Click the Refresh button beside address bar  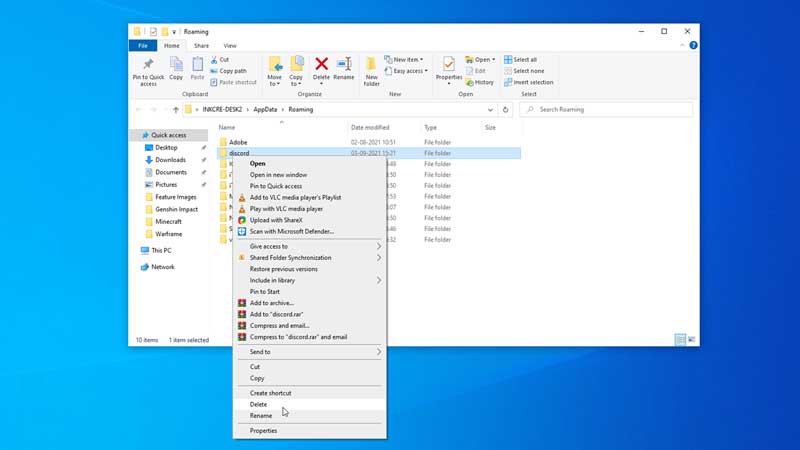(x=505, y=110)
